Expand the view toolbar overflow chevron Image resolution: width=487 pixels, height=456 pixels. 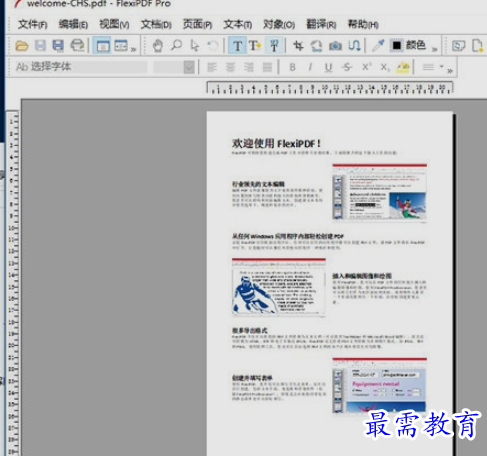pyautogui.click(x=134, y=49)
